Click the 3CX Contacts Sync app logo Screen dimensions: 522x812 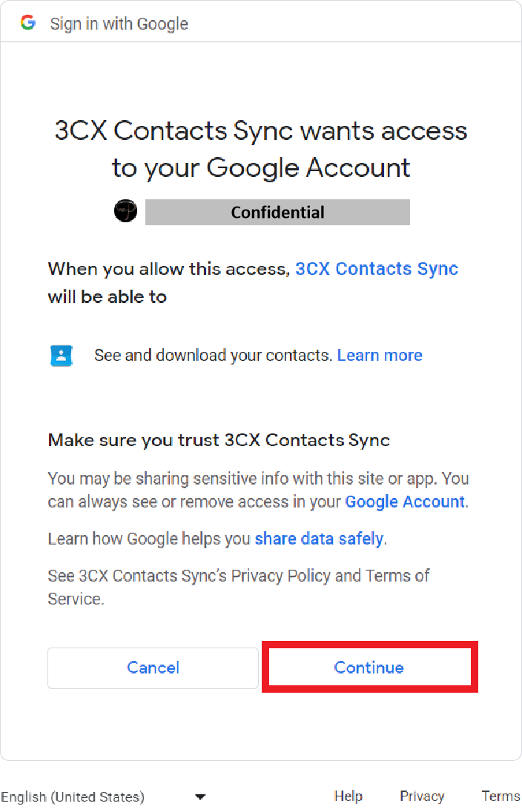[125, 211]
